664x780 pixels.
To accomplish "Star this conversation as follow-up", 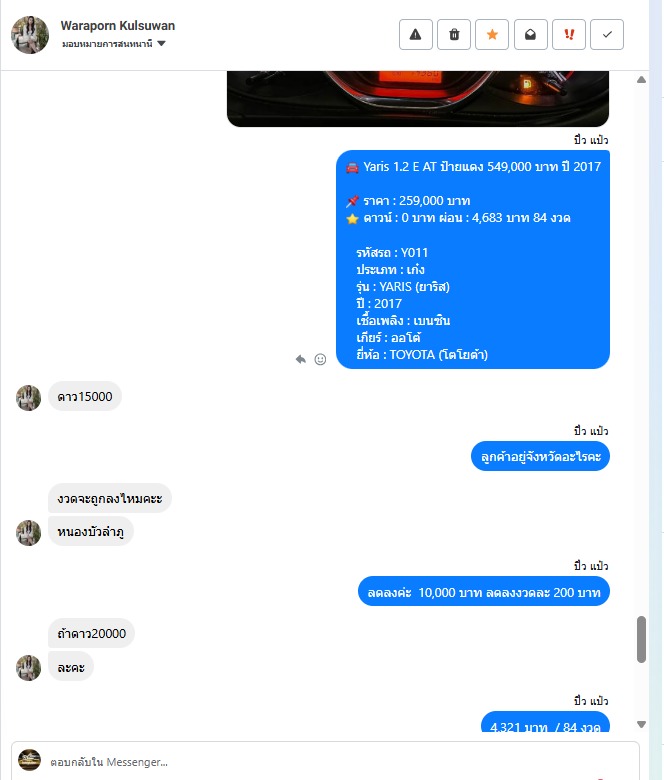I will click(x=492, y=35).
